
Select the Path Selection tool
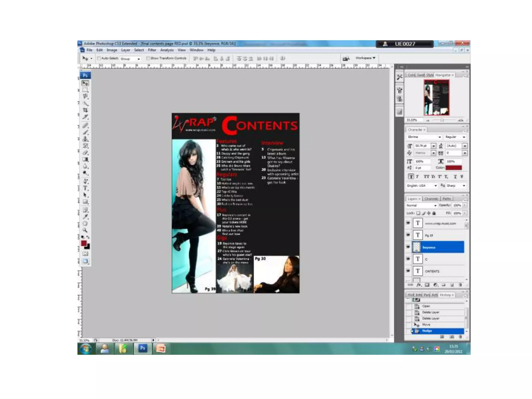85,195
